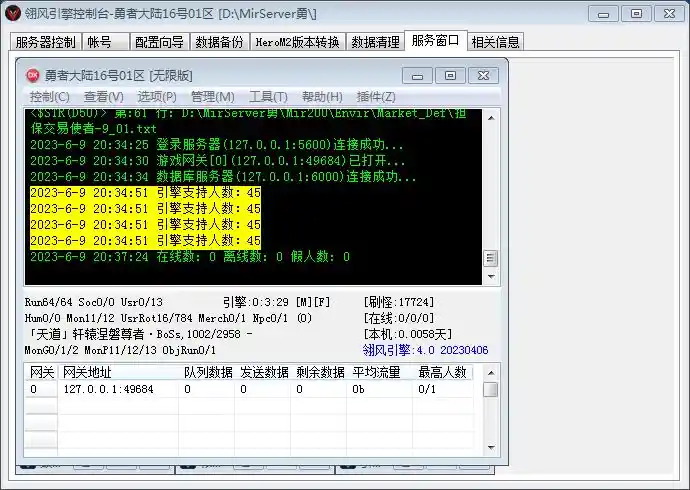Click the log console scroll-up arrow
The width and height of the screenshot is (690, 490).
point(491,118)
